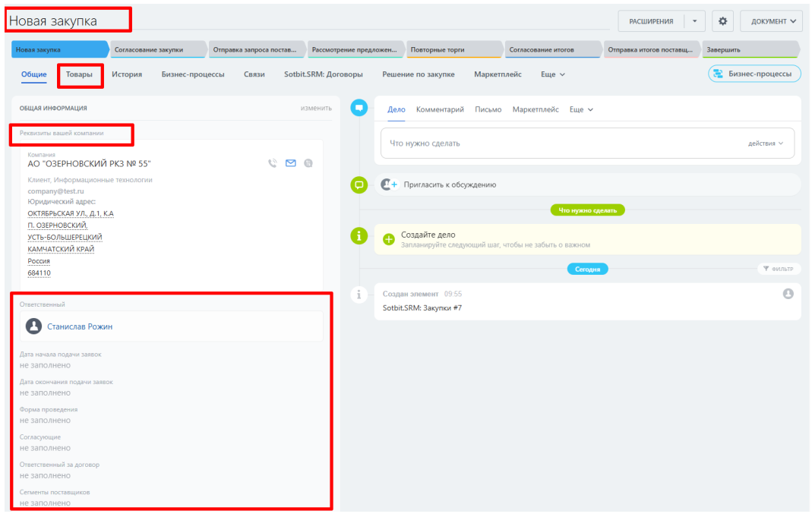Viewport: 812px width, 517px height.
Task: Click the chat bubble icon for company
Action: pos(308,163)
